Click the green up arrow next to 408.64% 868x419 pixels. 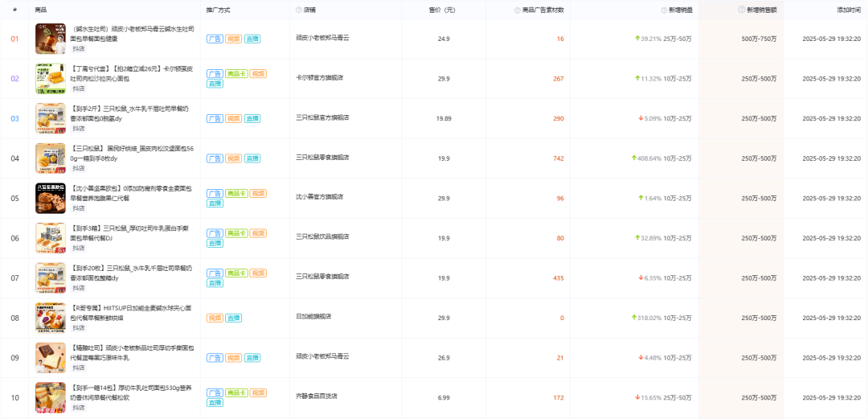(x=634, y=158)
